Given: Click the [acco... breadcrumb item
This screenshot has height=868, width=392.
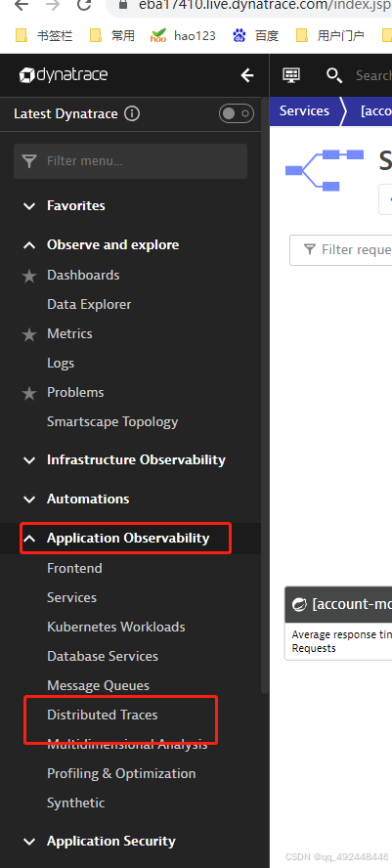Looking at the screenshot, I should click(x=376, y=111).
